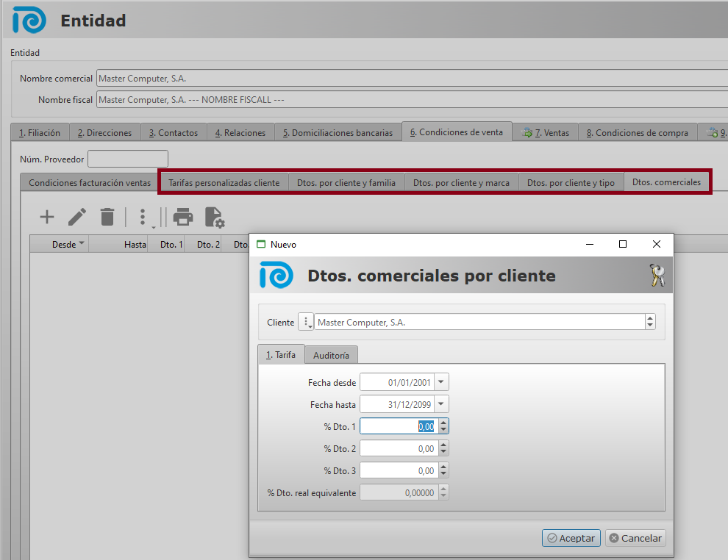
Task: Go to the 2. Direcciones tab
Action: coord(105,133)
